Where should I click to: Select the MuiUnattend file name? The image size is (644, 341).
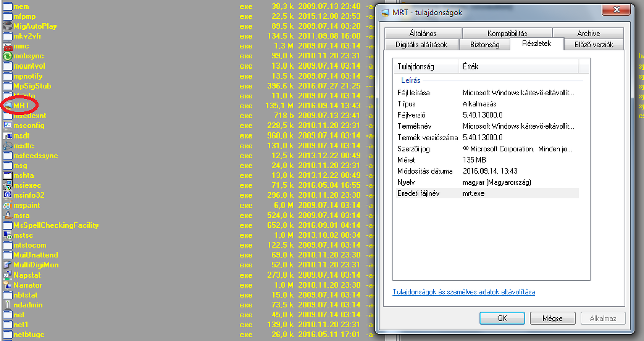click(x=36, y=255)
